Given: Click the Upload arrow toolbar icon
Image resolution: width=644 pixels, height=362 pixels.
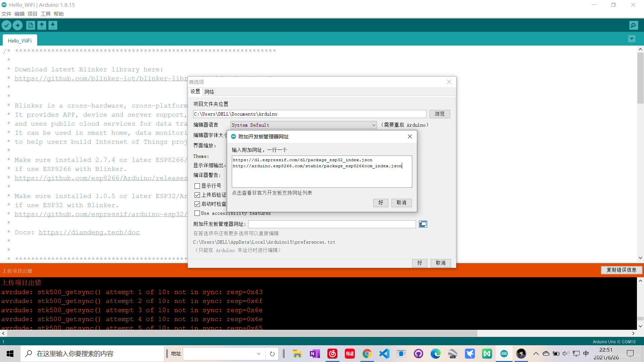Looking at the screenshot, I should pyautogui.click(x=17, y=25).
